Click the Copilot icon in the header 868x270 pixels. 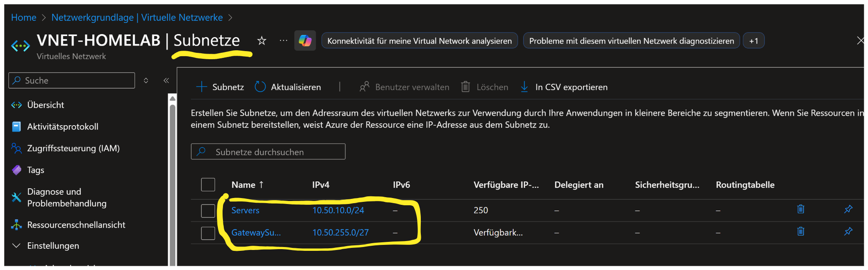[305, 41]
